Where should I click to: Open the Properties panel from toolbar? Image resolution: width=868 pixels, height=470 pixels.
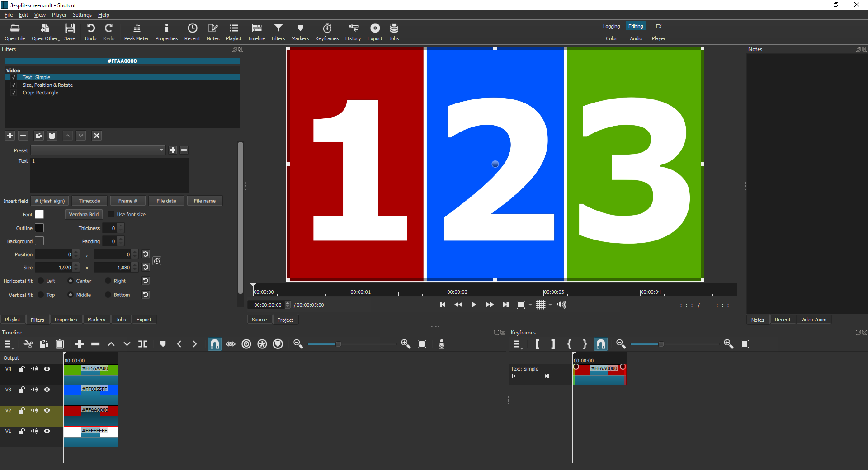click(166, 32)
